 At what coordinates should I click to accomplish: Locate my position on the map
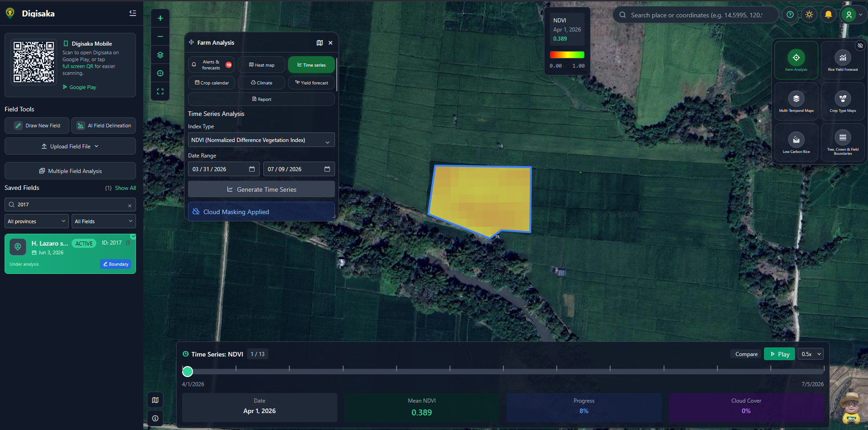pos(160,73)
